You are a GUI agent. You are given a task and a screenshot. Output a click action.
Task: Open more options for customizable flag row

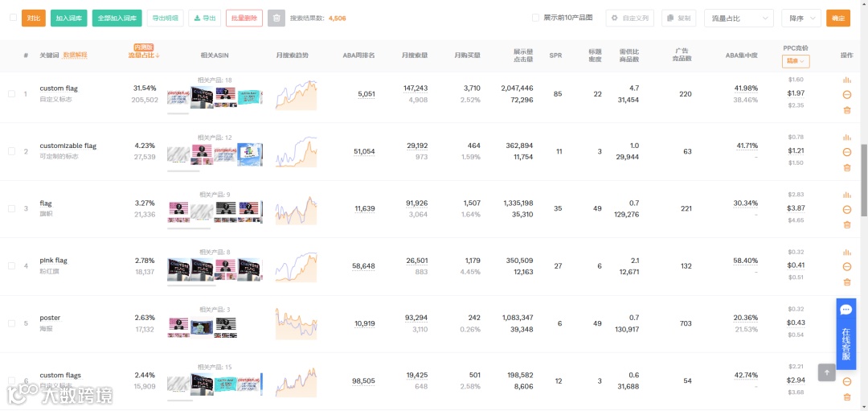[846, 152]
